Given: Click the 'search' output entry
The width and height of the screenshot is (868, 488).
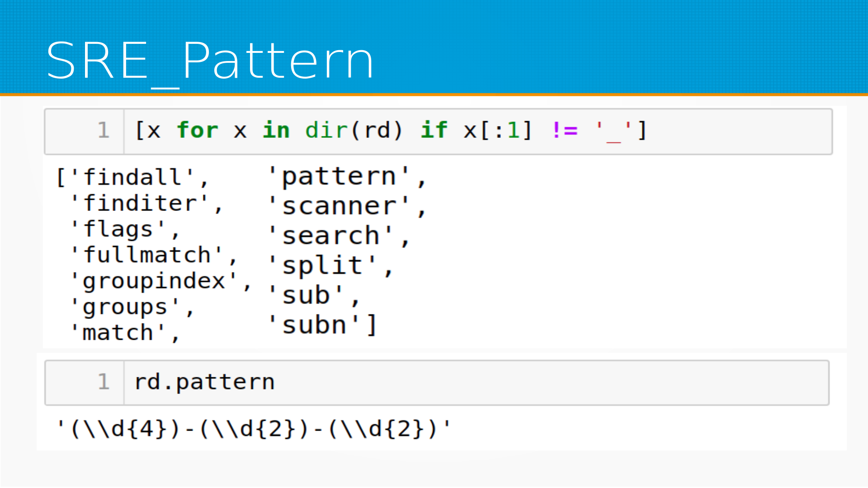Looking at the screenshot, I should point(331,236).
